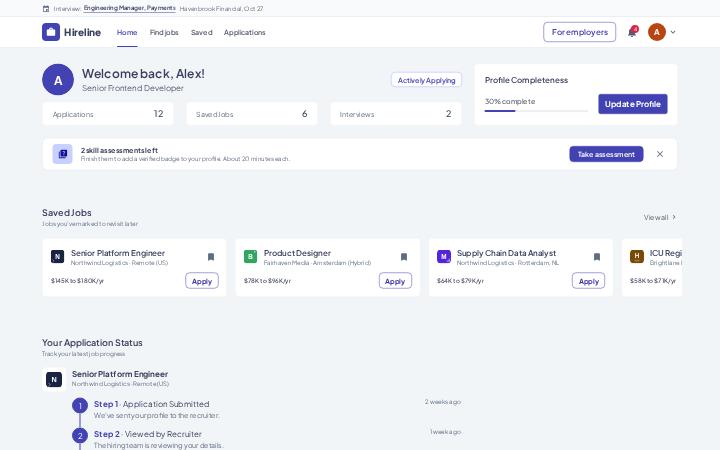Open the Applications tab

244,32
